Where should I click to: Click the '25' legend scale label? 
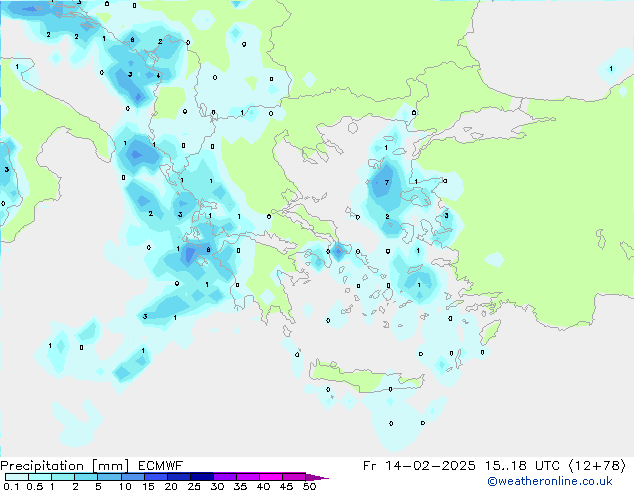[194, 486]
